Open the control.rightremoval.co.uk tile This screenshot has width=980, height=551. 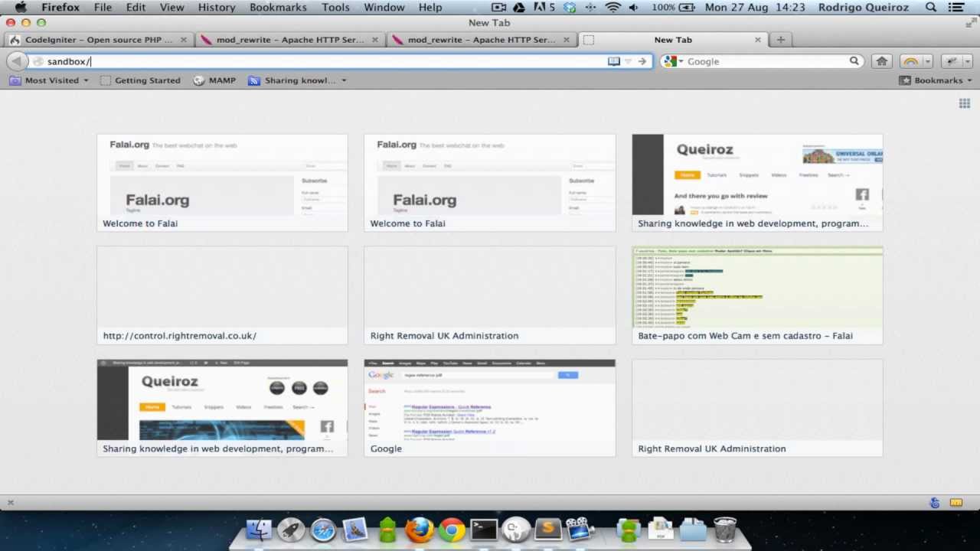(x=222, y=295)
